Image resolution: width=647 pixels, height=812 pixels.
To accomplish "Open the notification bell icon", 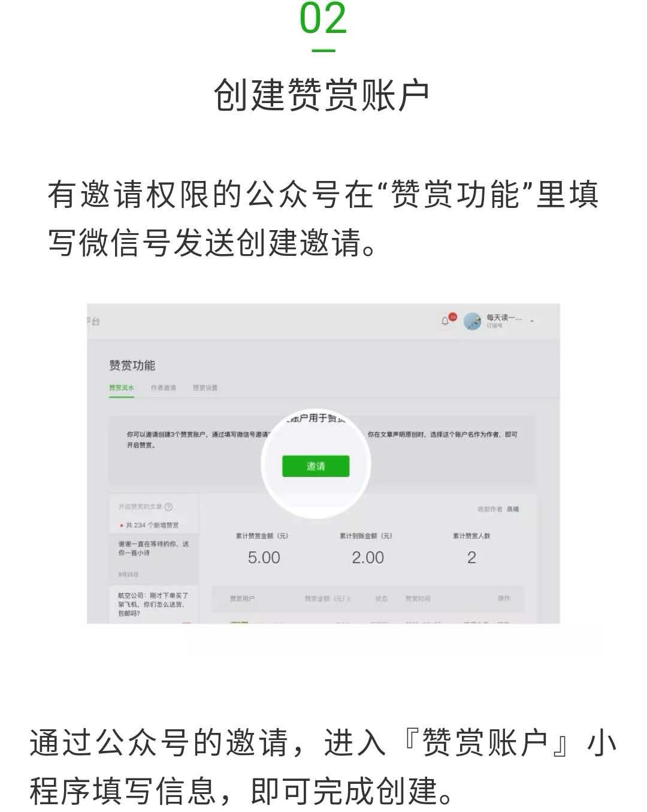I will tap(445, 321).
